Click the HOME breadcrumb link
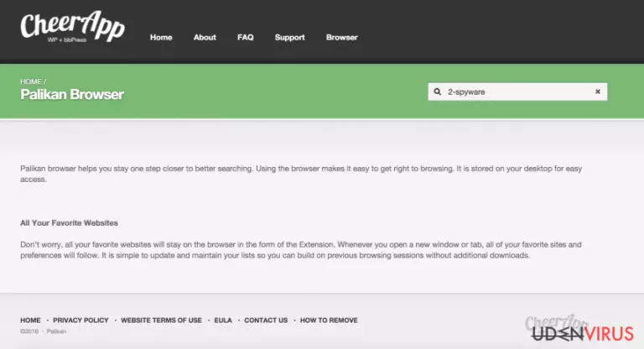 coord(31,81)
